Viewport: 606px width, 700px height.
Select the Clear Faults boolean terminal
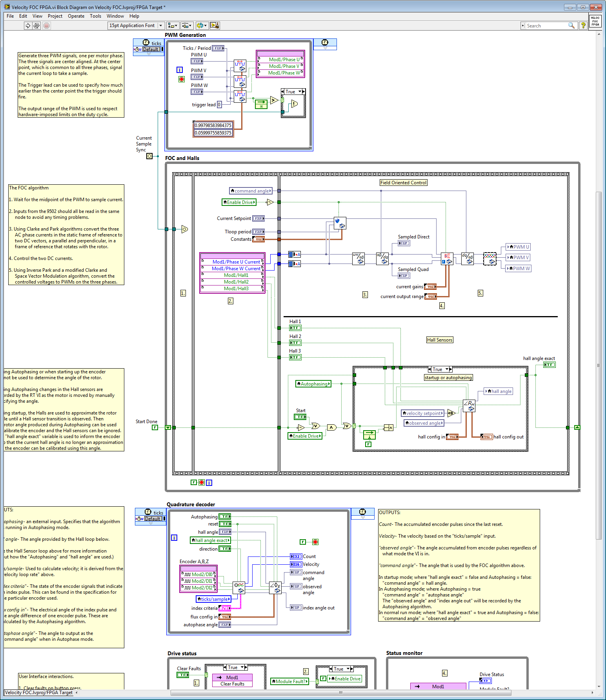click(x=183, y=675)
